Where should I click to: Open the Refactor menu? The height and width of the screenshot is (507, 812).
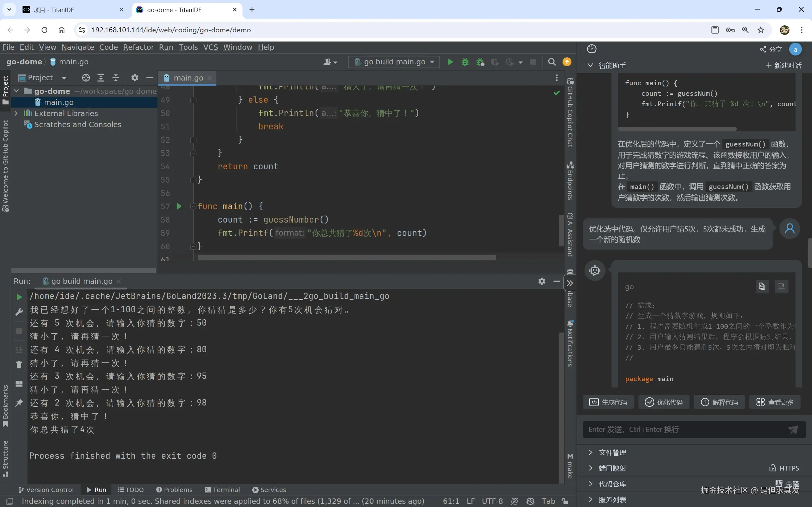coord(138,47)
